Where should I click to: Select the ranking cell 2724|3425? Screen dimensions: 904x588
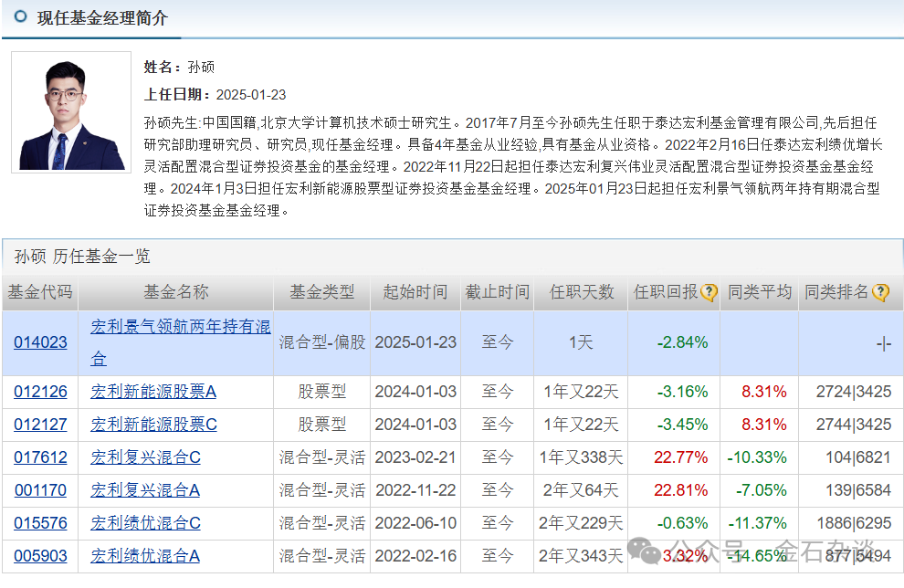[x=853, y=392]
